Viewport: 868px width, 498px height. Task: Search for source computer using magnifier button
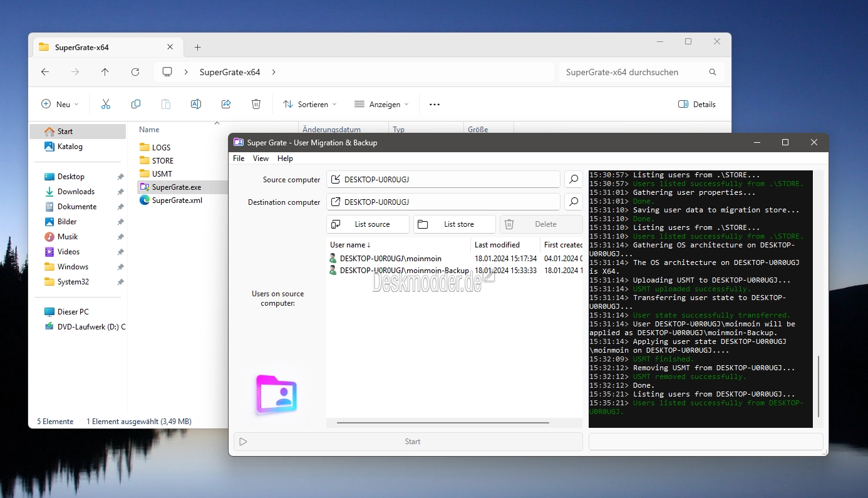pos(574,180)
